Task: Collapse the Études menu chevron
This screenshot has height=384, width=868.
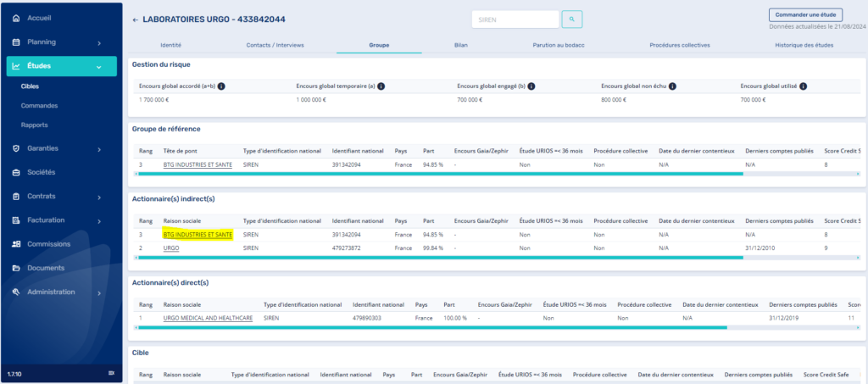Action: pos(99,67)
